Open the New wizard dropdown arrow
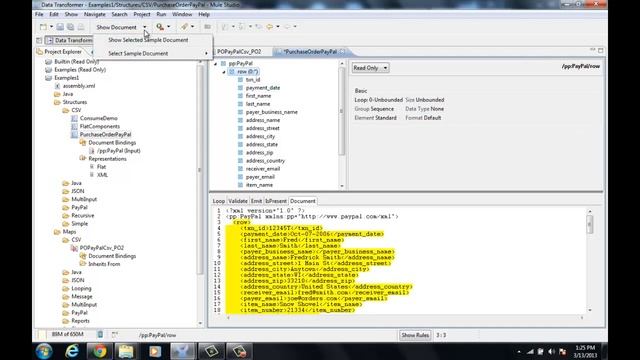 click(51, 27)
